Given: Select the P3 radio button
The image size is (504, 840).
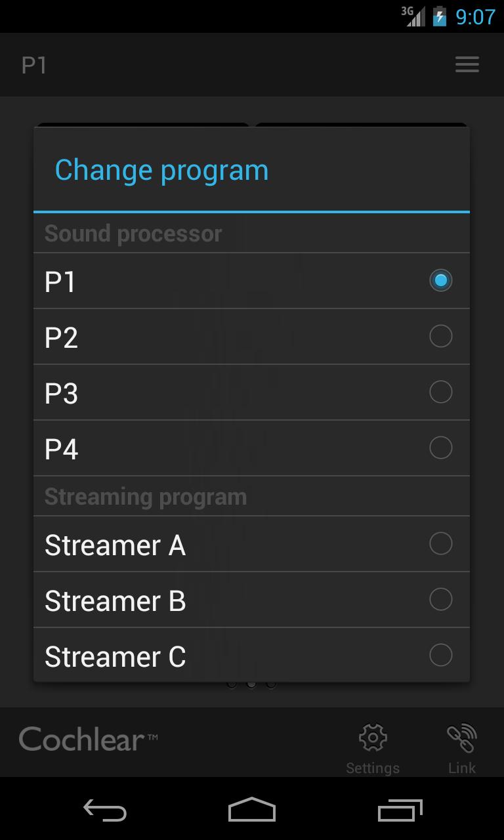Looking at the screenshot, I should click(x=440, y=392).
